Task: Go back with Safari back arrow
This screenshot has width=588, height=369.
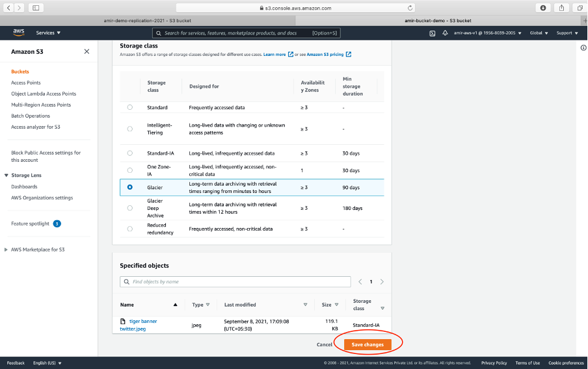Action: pos(8,8)
